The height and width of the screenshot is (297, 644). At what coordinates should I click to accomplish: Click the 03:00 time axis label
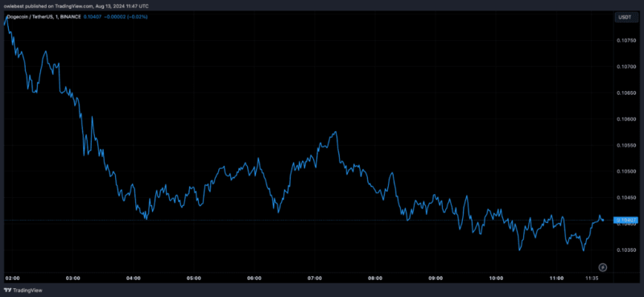point(73,278)
